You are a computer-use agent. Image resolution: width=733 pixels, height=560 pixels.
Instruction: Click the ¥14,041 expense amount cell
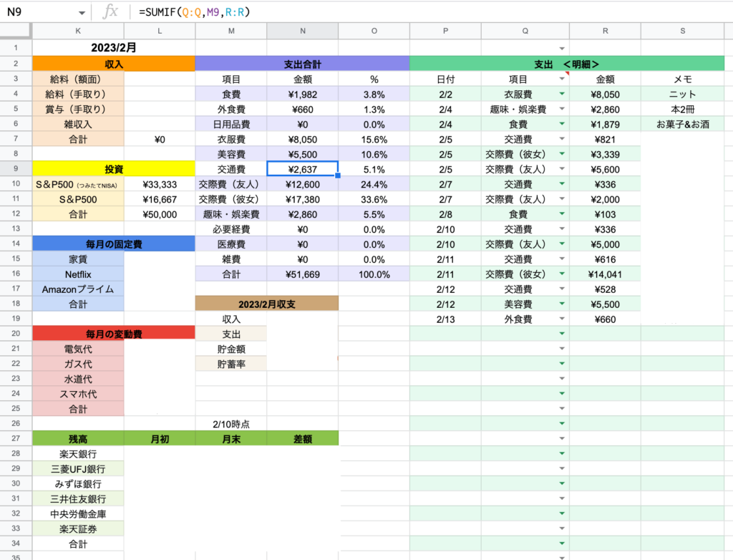[605, 274]
